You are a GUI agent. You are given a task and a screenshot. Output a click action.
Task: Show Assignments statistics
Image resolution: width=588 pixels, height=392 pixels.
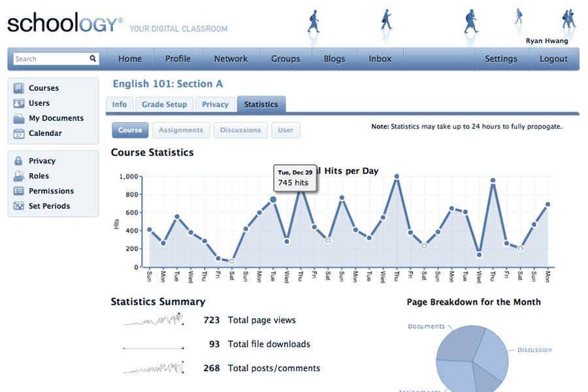point(181,130)
